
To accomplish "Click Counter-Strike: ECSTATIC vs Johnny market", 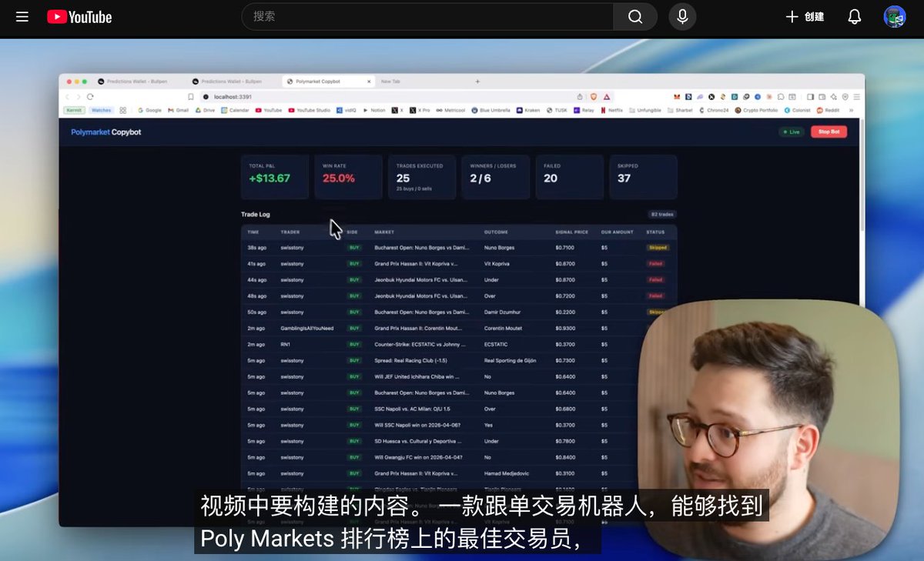I will click(x=420, y=345).
